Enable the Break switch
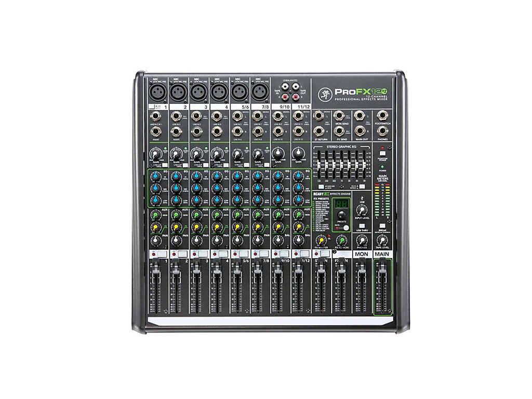Image resolution: width=532 pixels, height=399 pixels. (x=382, y=225)
